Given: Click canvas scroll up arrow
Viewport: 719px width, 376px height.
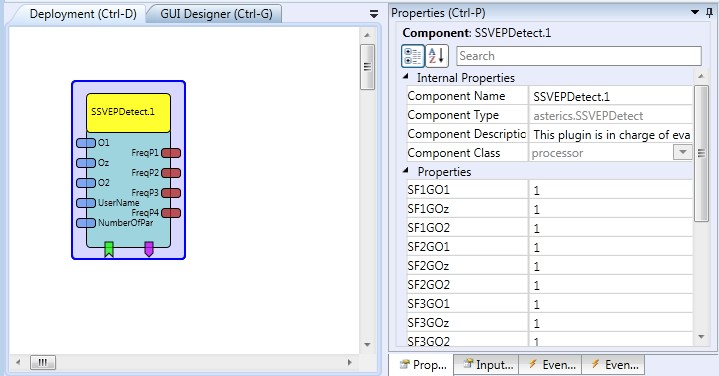Looking at the screenshot, I should [367, 35].
